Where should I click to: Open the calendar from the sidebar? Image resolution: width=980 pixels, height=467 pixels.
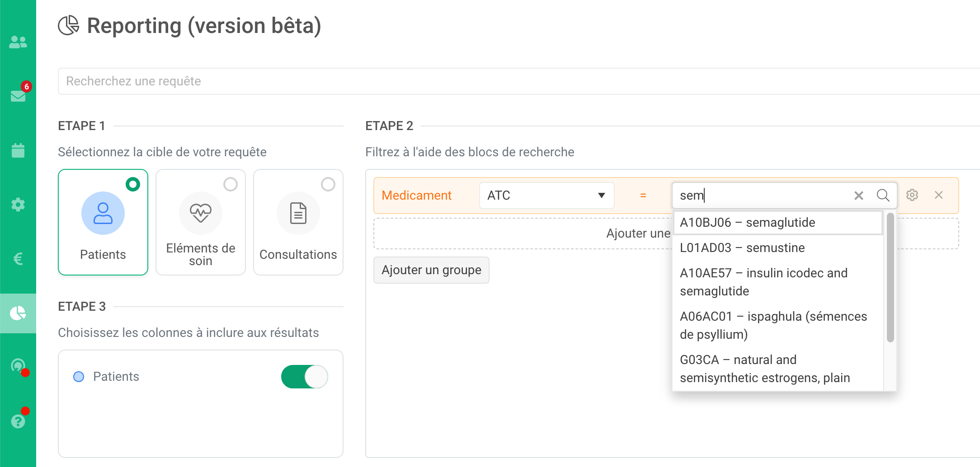pos(18,150)
